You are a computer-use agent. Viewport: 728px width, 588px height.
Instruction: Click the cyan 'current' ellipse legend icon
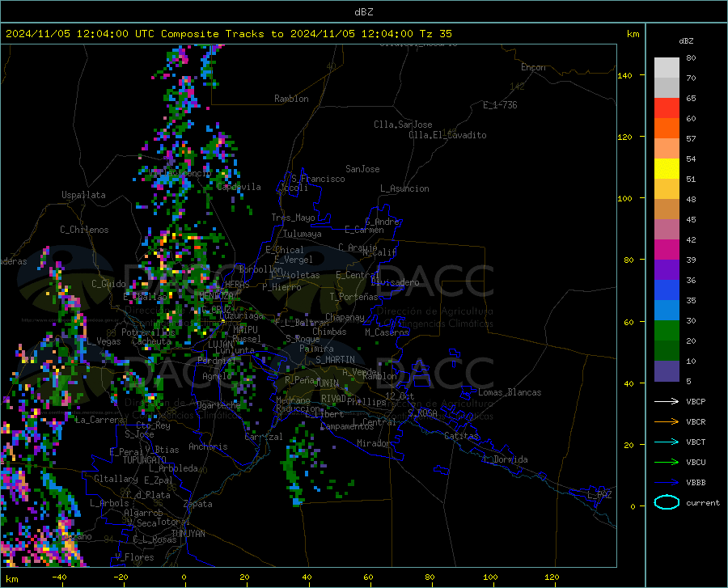(667, 502)
